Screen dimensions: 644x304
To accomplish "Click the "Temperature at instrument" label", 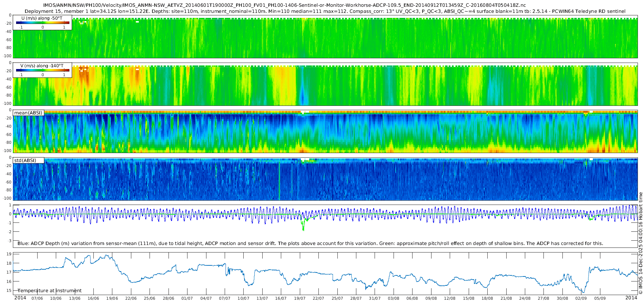I will click(50, 290).
